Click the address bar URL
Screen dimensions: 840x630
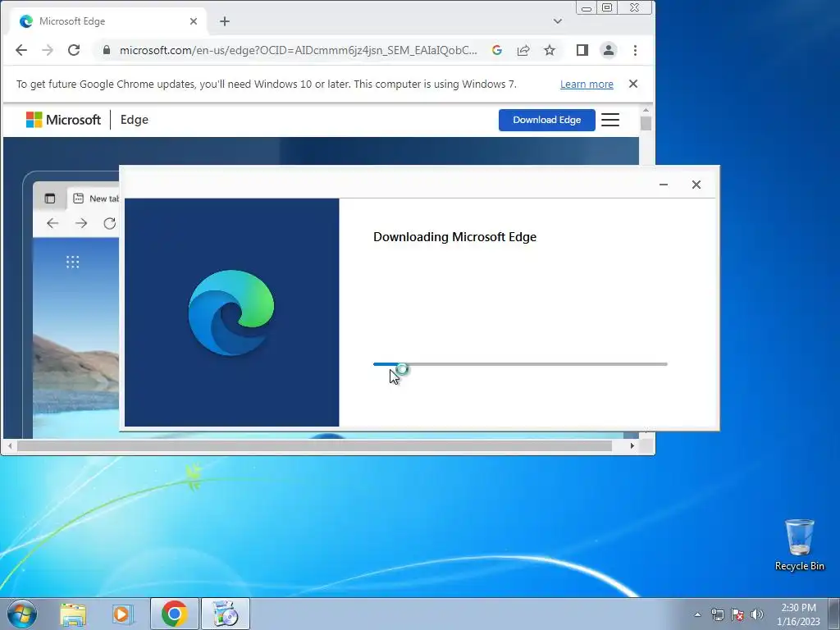pos(298,50)
